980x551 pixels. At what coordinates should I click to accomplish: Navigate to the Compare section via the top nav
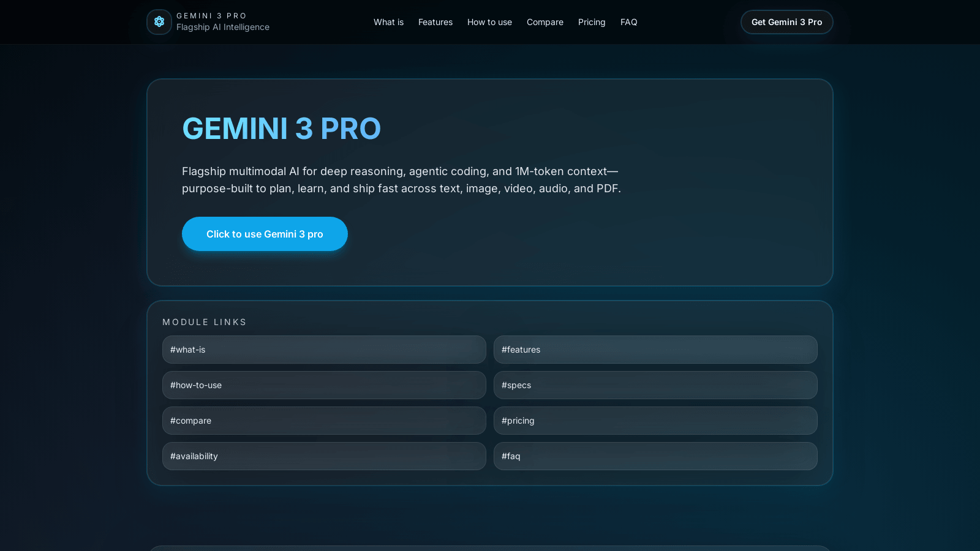pyautogui.click(x=545, y=22)
